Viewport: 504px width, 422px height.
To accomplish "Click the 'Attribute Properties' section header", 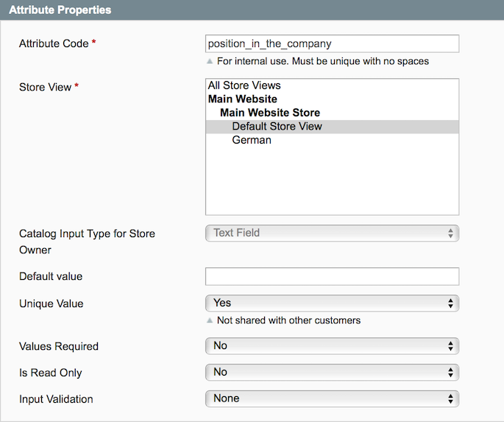I will point(60,10).
